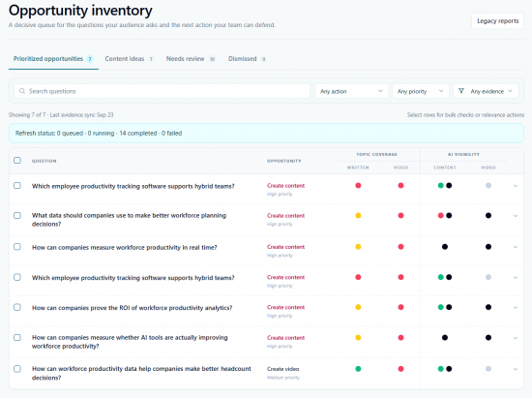
Task: Click the AI Visibility column group header
Action: point(463,154)
